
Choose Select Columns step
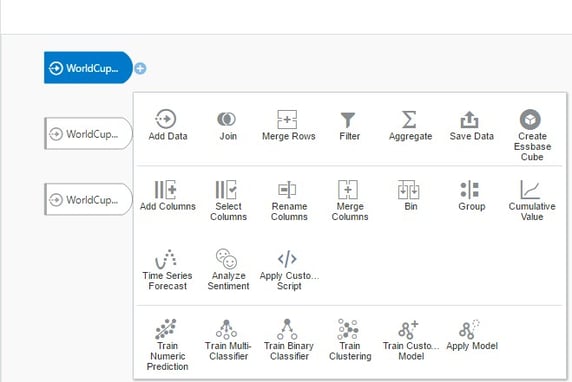(228, 200)
